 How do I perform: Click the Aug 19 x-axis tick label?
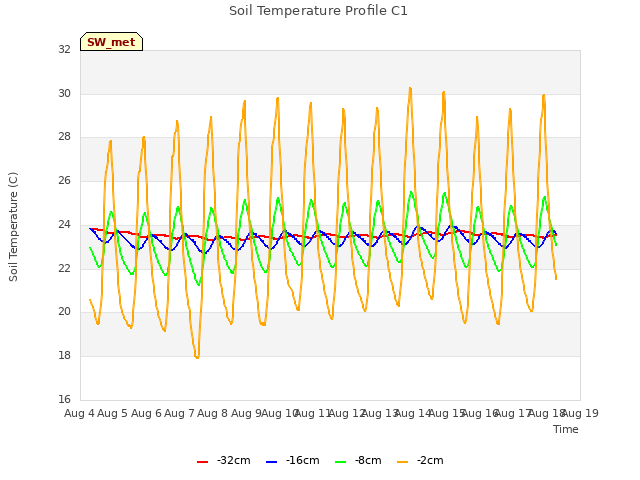(581, 413)
